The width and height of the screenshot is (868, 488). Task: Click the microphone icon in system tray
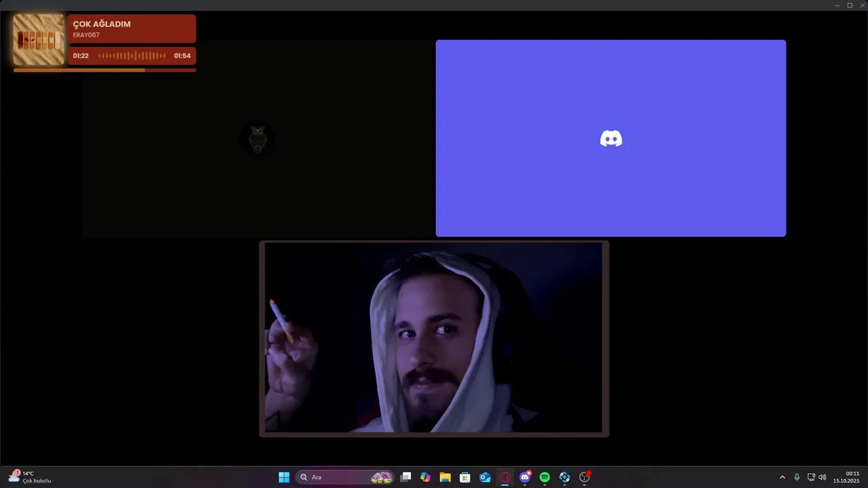point(797,477)
